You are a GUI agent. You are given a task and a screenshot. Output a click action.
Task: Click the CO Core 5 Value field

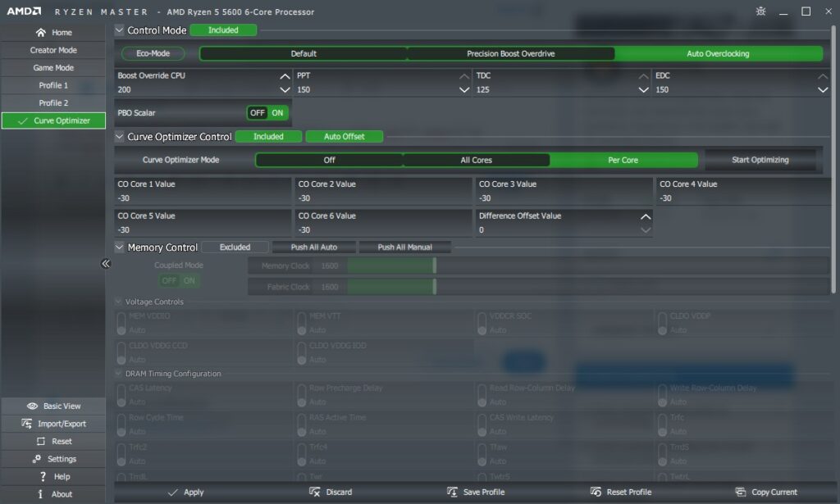pos(203,223)
